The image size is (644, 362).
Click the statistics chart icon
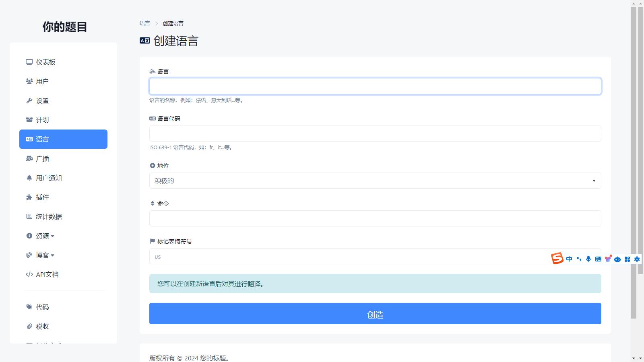(x=29, y=216)
